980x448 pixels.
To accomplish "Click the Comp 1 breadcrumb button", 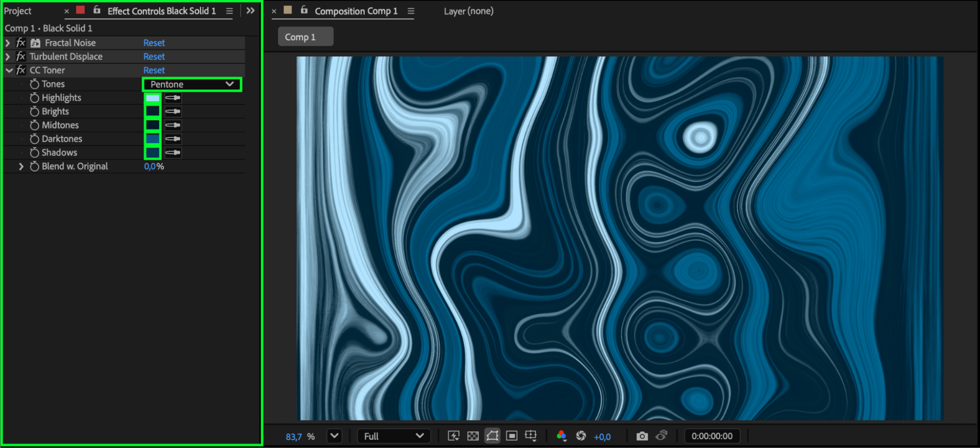I will click(x=305, y=37).
